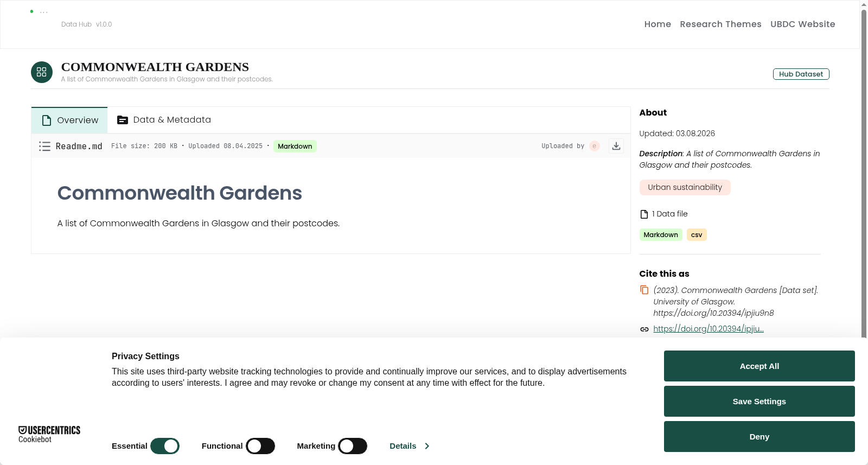This screenshot has height=465, width=868.
Task: Copy the citation with the copy icon
Action: tap(644, 290)
